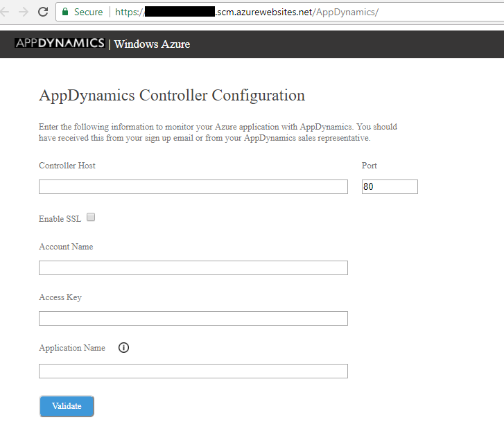Click the green secure padlock icon
The image size is (504, 447).
coord(65,12)
